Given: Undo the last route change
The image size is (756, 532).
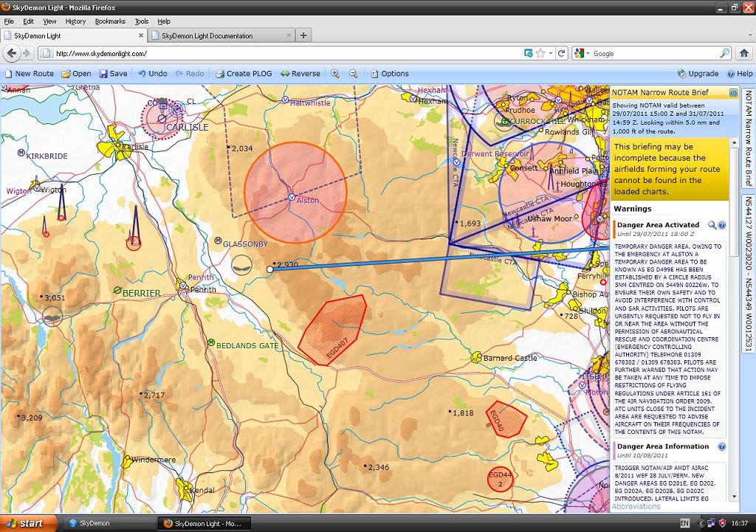Looking at the screenshot, I should click(152, 74).
